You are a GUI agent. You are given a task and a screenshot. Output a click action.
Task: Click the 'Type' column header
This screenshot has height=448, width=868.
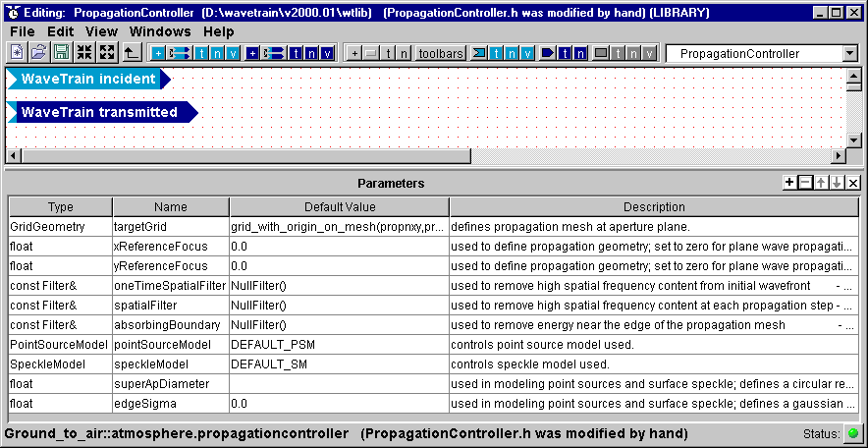[60, 207]
